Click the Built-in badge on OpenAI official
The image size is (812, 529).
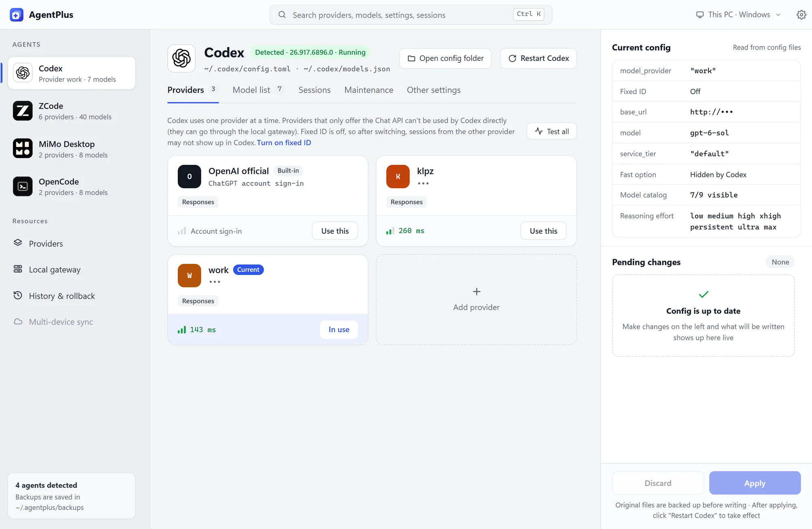[x=288, y=171]
